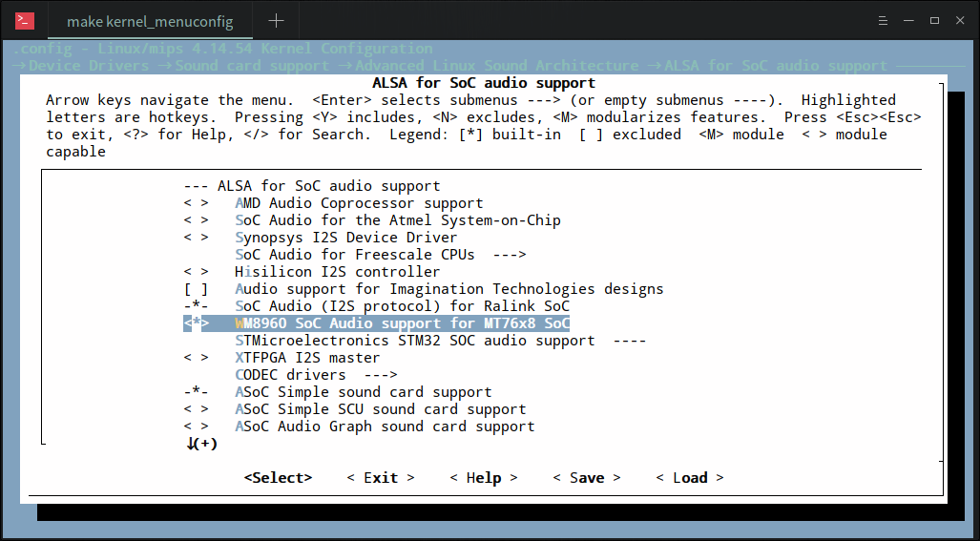Screen dimensions: 980x541
Task: Toggle ASoC Simple SCU sound card support
Action: pos(355,409)
